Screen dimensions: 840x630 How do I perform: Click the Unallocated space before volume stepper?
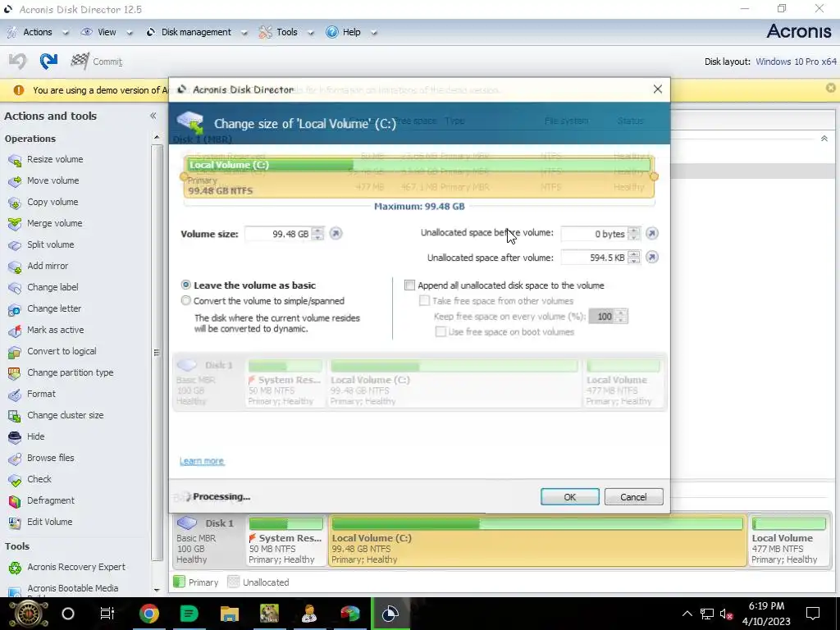point(634,234)
